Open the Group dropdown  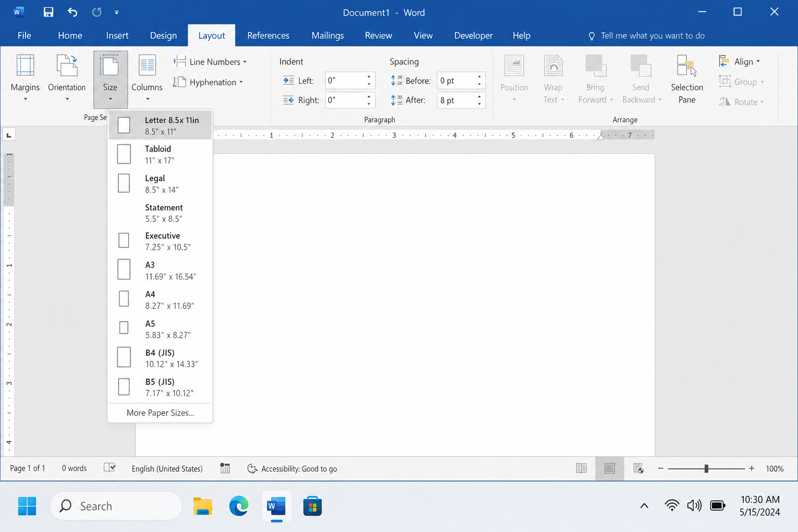[741, 82]
